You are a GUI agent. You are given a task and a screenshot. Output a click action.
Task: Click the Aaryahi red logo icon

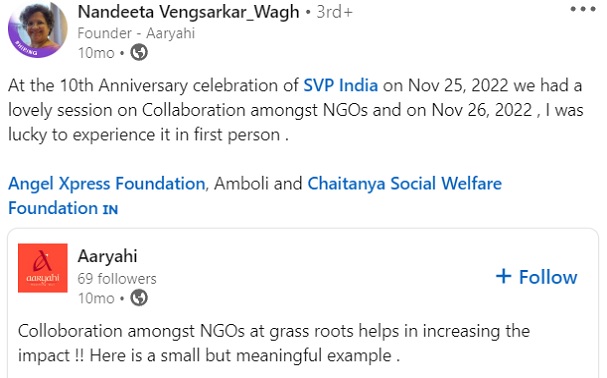[x=43, y=268]
